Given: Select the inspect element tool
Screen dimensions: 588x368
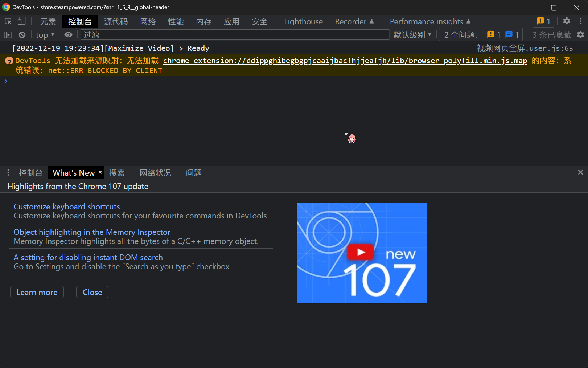Looking at the screenshot, I should tap(8, 21).
